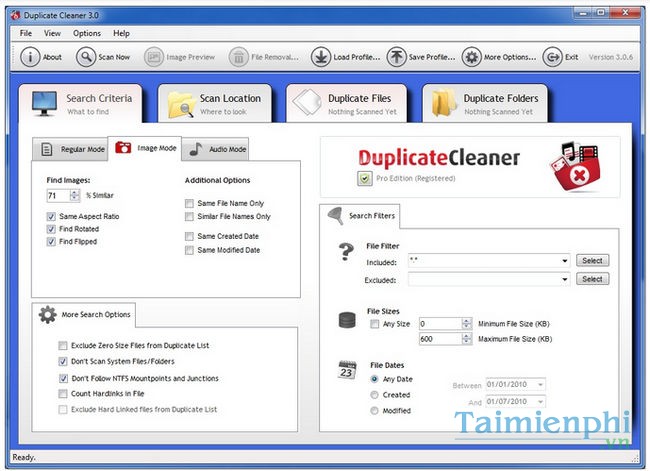This screenshot has height=471, width=650.
Task: Click the database File Sizes icon
Action: 347,320
